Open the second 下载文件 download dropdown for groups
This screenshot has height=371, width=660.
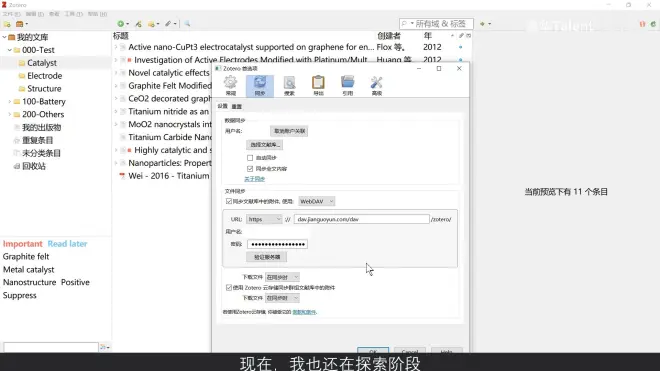click(x=282, y=298)
